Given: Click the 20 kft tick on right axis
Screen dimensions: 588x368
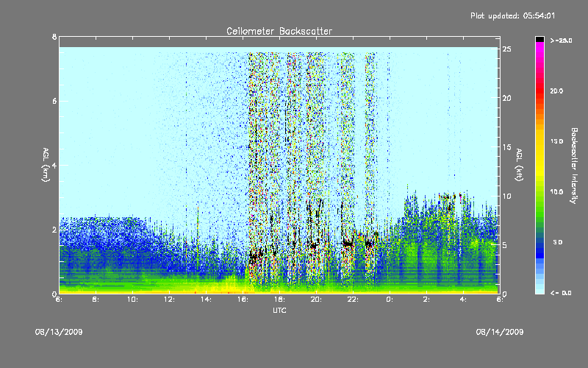Looking at the screenshot, I should (507, 98).
